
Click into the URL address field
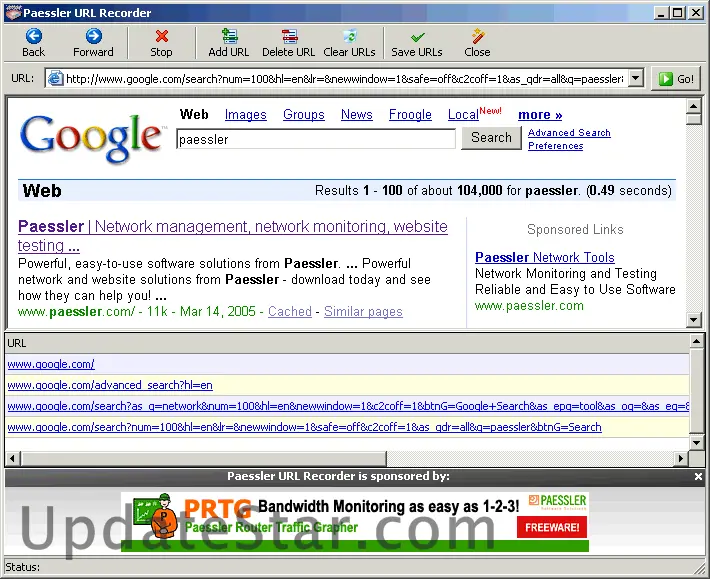point(344,79)
